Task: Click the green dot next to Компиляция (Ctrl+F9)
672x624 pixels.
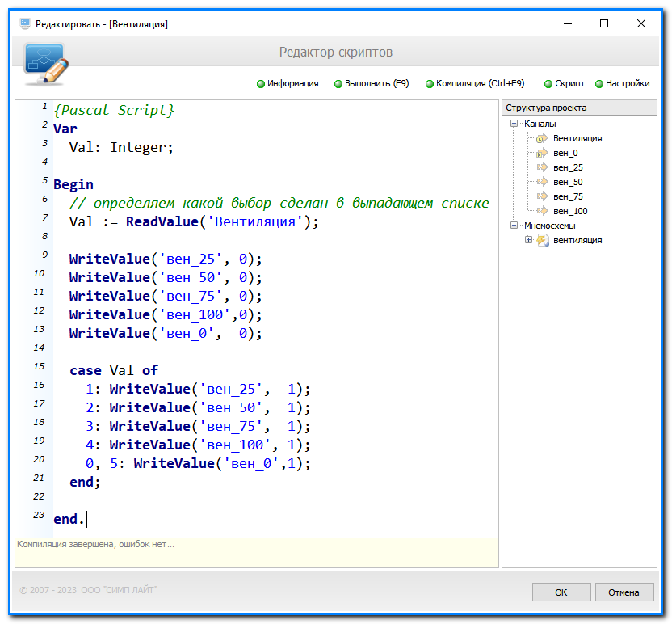Action: [x=430, y=84]
